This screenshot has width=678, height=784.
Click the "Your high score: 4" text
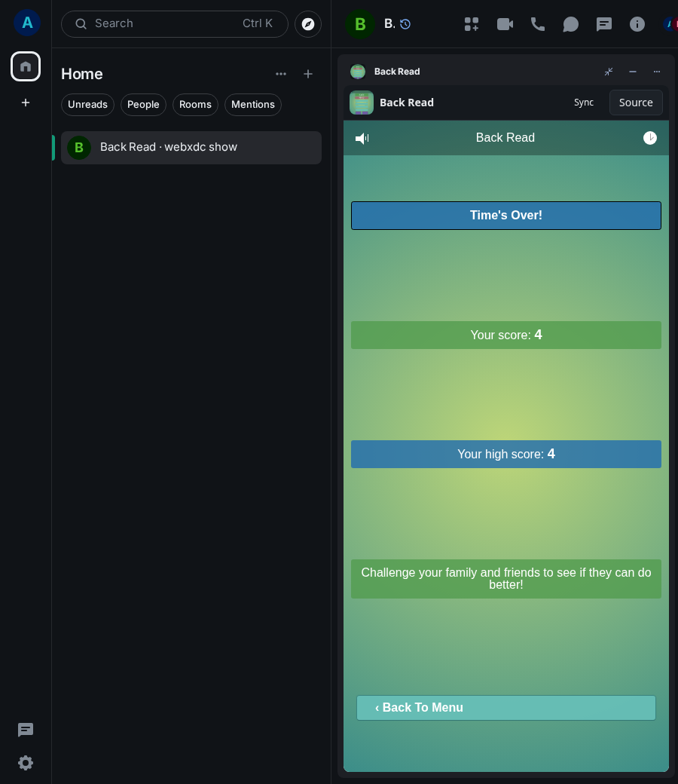(x=506, y=454)
